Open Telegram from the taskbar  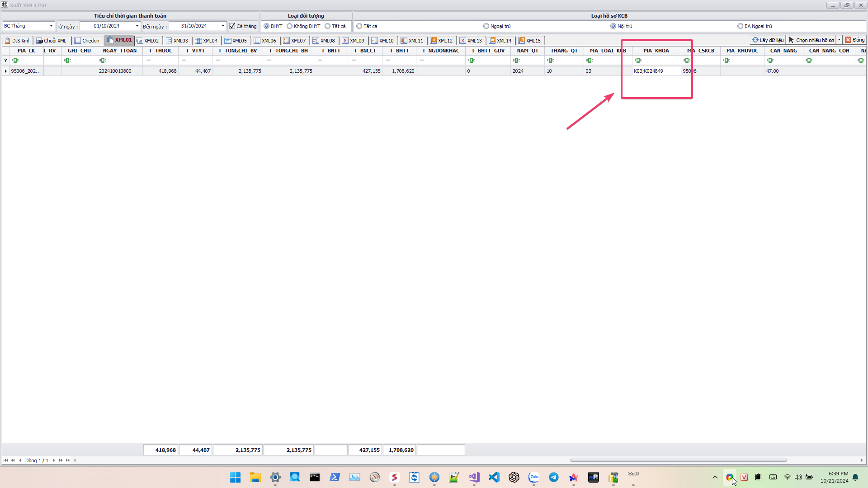[553, 477]
